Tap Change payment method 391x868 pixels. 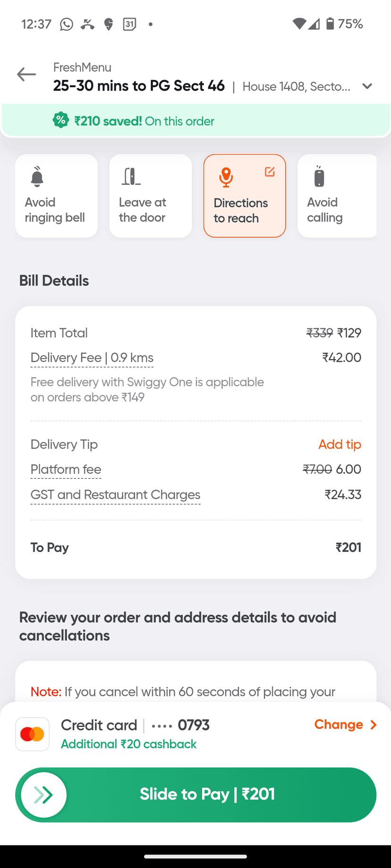345,725
